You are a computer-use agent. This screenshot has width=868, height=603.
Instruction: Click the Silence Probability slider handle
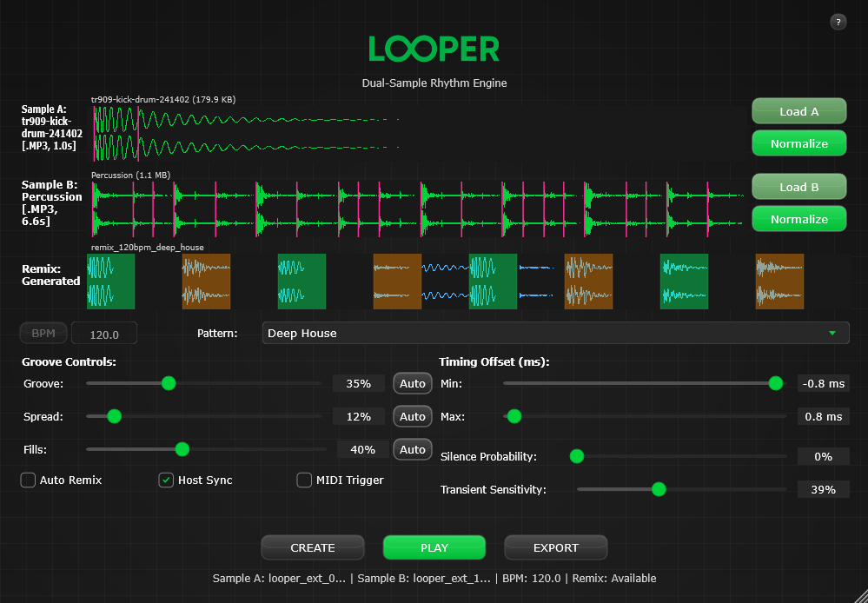576,455
